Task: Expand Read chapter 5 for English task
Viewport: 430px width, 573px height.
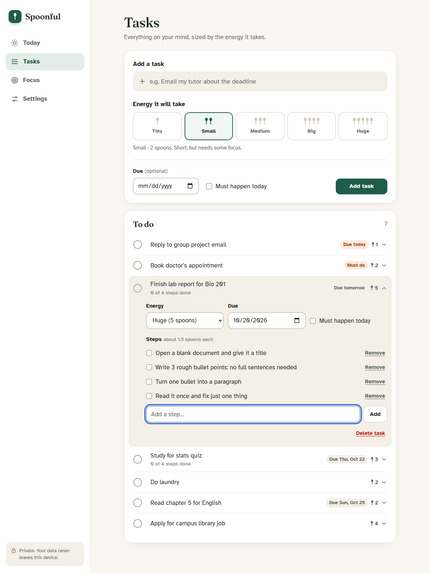Action: [x=384, y=502]
